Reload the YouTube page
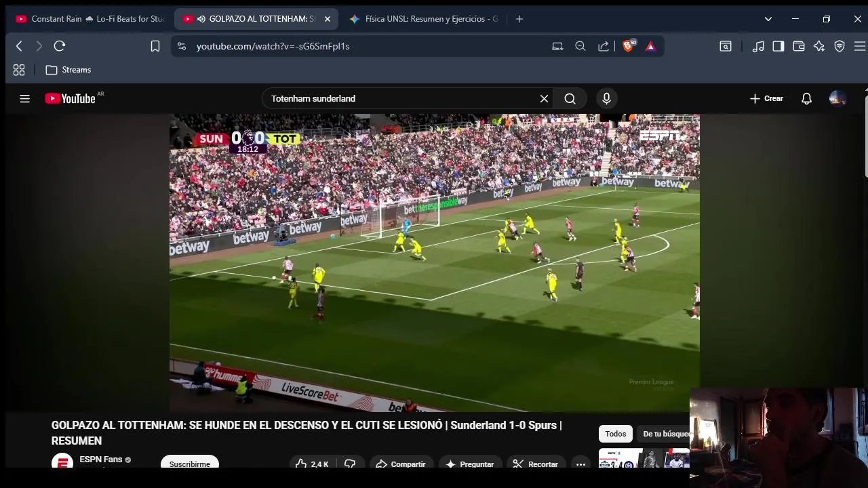 [x=60, y=46]
